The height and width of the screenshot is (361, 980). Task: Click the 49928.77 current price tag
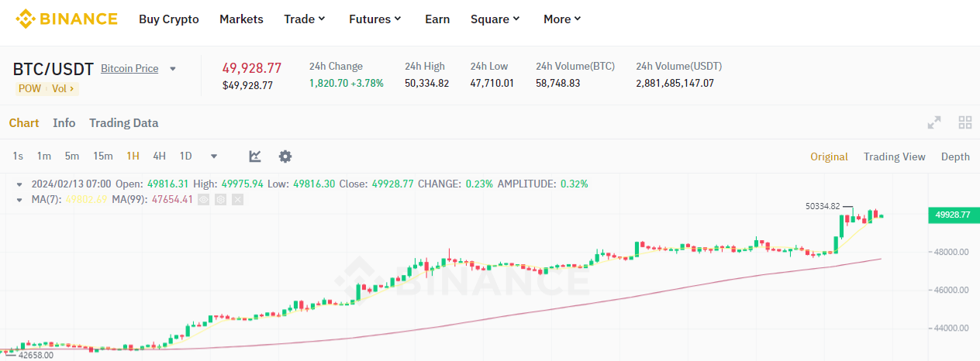point(953,215)
